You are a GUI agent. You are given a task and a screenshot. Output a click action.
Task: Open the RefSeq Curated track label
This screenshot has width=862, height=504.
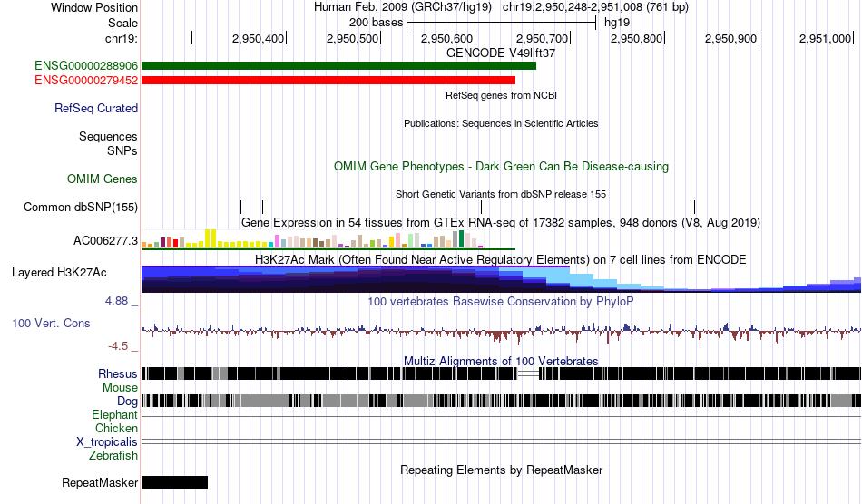point(96,108)
